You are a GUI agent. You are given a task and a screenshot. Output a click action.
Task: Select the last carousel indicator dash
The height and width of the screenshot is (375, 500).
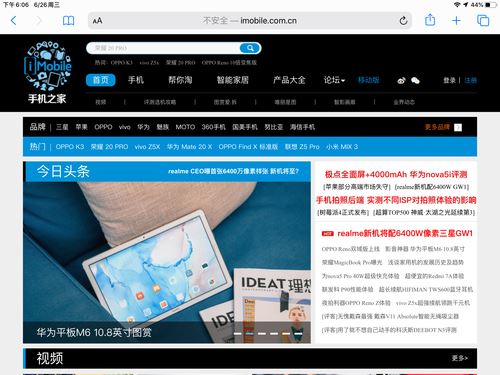point(298,333)
